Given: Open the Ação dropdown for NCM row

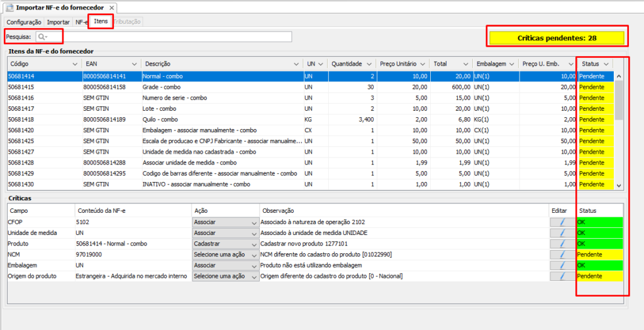Looking at the screenshot, I should click(253, 255).
